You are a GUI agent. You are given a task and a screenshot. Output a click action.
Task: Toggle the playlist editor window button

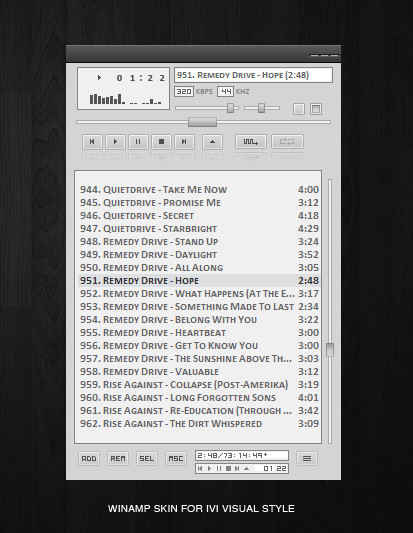click(x=316, y=109)
